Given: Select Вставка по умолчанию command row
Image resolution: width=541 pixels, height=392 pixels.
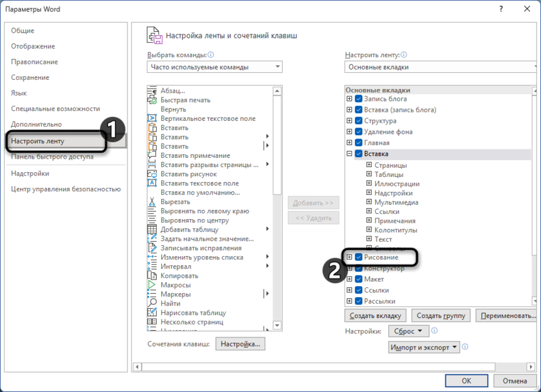Looking at the screenshot, I should coord(210,192).
